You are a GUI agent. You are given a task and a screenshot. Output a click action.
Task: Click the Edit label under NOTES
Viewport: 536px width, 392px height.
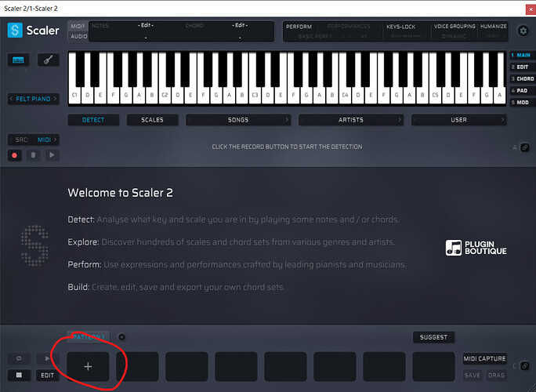point(146,25)
